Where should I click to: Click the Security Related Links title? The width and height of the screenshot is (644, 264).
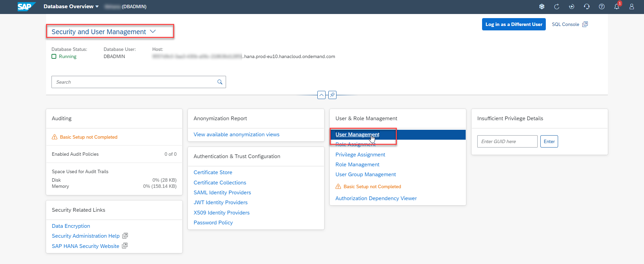tap(78, 210)
